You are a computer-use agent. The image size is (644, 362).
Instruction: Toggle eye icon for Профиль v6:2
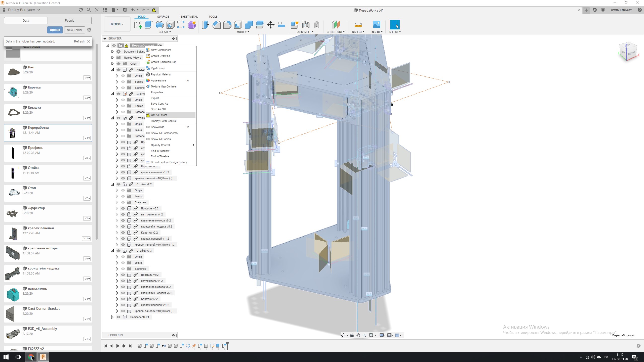point(123,208)
